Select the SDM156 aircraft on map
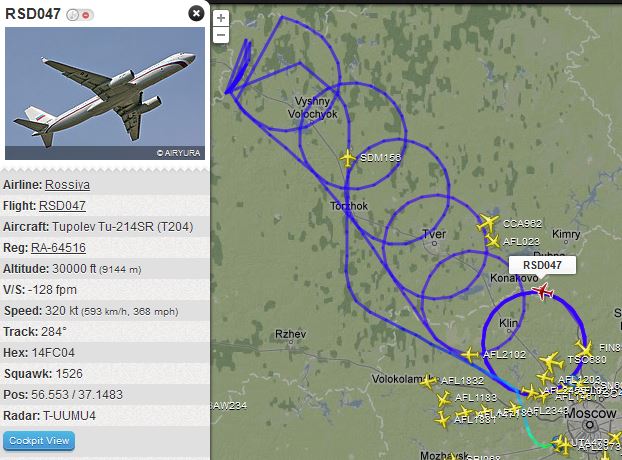622x460 pixels. (x=348, y=158)
